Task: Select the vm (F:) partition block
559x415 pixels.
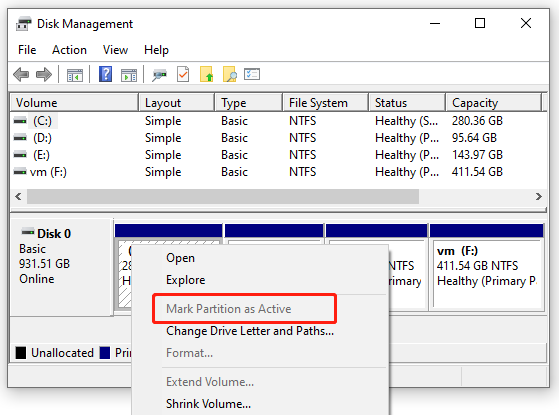Action: point(487,267)
